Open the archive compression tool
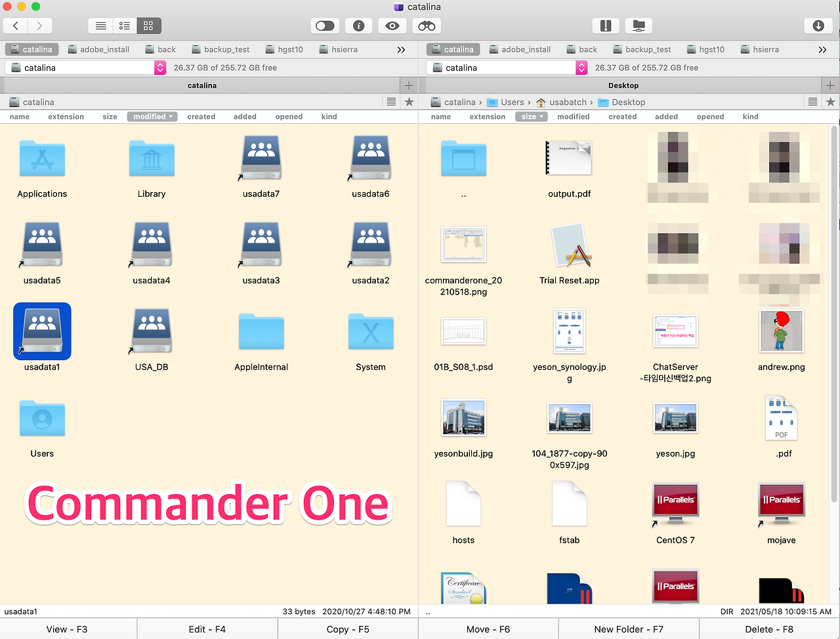The image size is (840, 639). (x=605, y=25)
